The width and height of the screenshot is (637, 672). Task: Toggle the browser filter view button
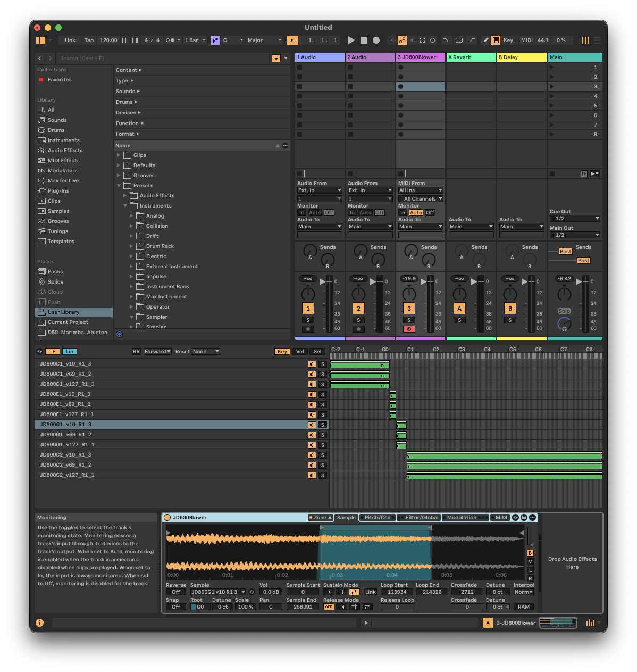(x=276, y=58)
